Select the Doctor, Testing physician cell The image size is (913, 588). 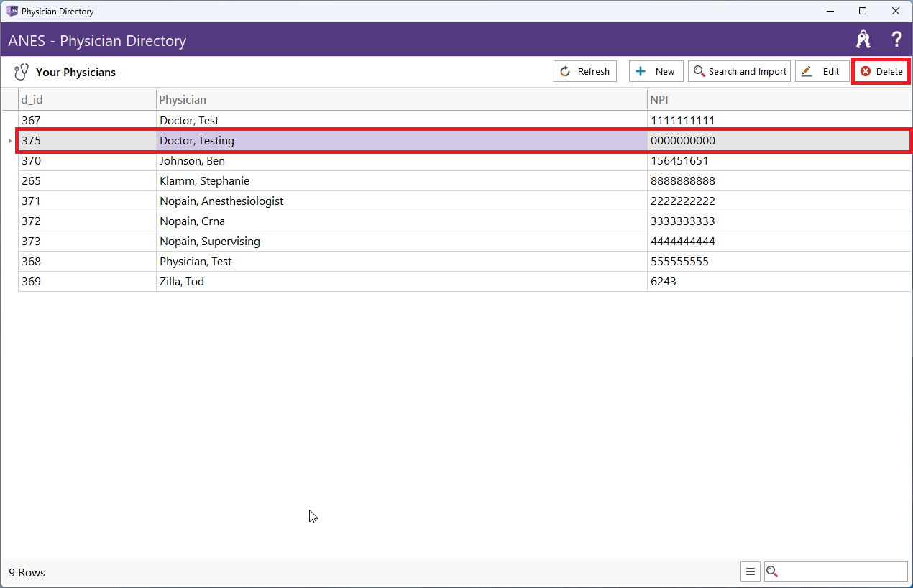401,141
